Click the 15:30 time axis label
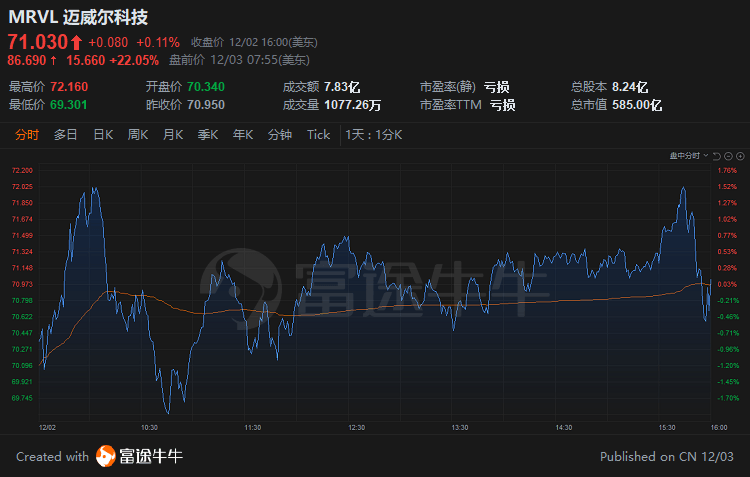 pyautogui.click(x=667, y=427)
